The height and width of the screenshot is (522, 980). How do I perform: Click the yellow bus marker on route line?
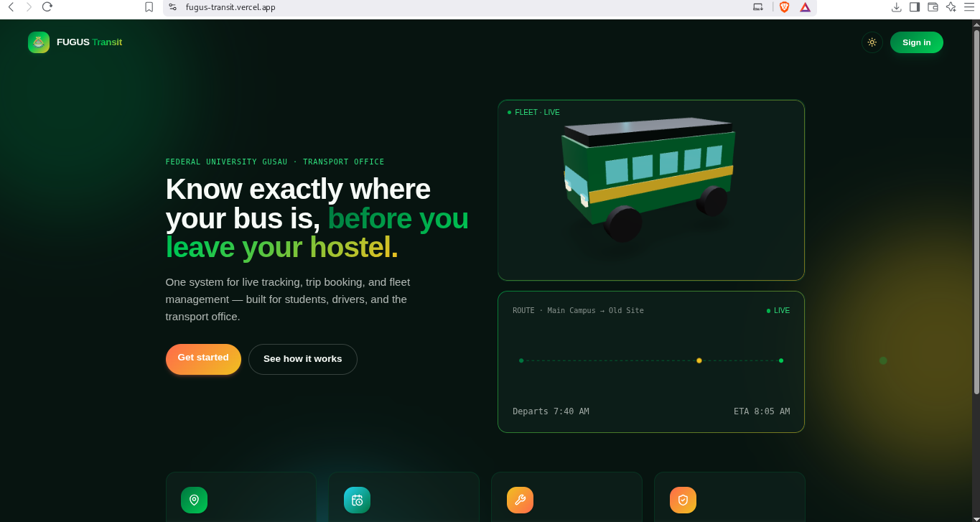click(699, 360)
